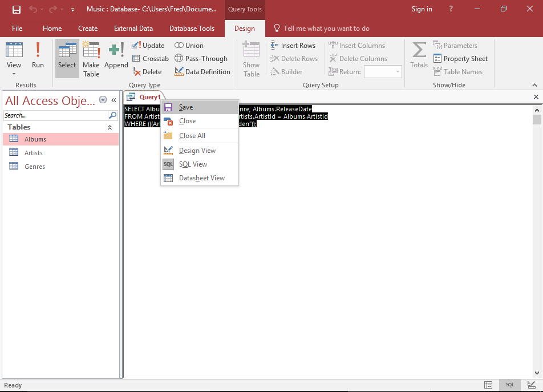543x392 pixels.
Task: Open the expression Builder
Action: 286,72
